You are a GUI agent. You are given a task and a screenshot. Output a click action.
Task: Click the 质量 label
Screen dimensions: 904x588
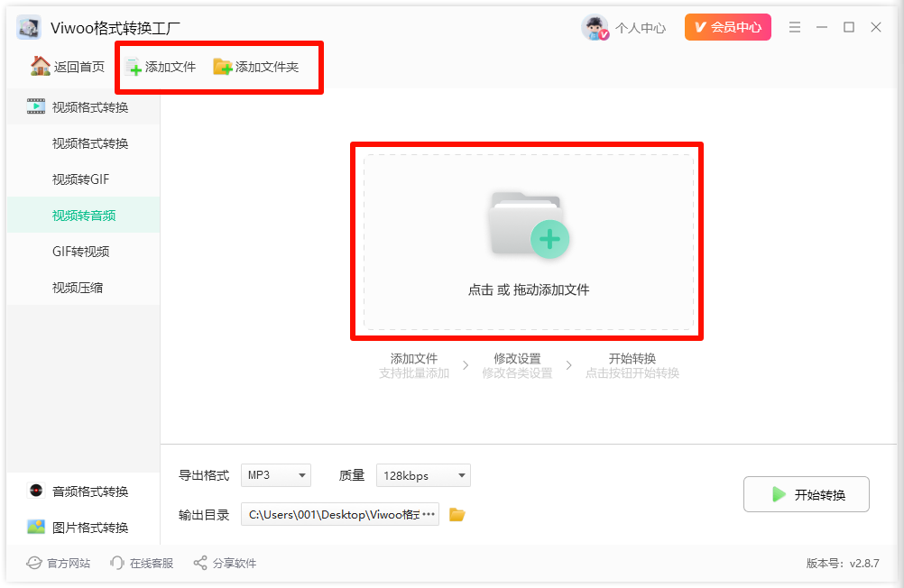click(352, 475)
